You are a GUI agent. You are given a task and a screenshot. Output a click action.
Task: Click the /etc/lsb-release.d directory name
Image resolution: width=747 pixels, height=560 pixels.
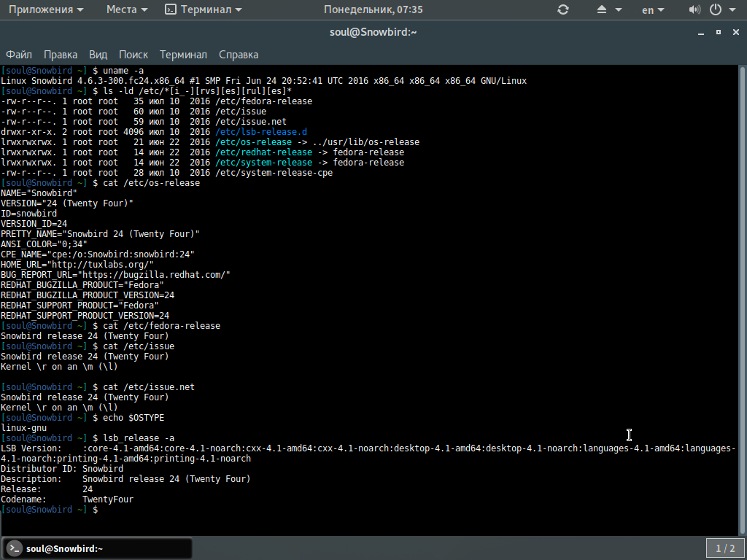tap(261, 132)
